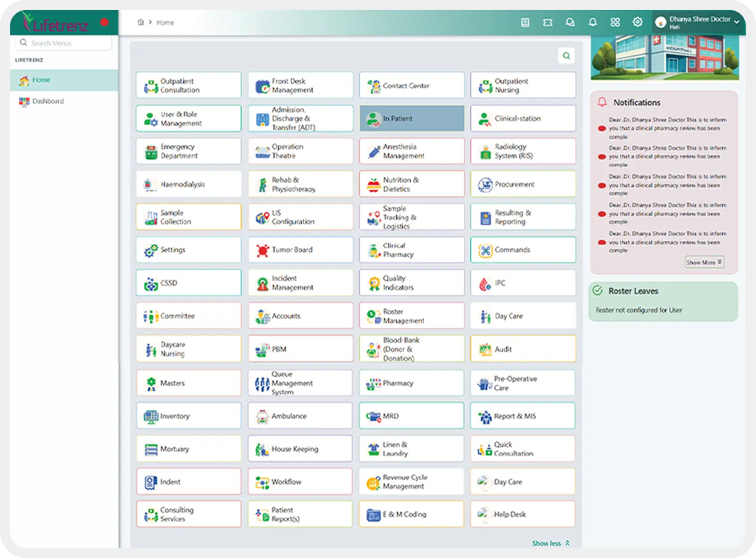Open the CSSD tile
The width and height of the screenshot is (756, 558).
click(189, 283)
